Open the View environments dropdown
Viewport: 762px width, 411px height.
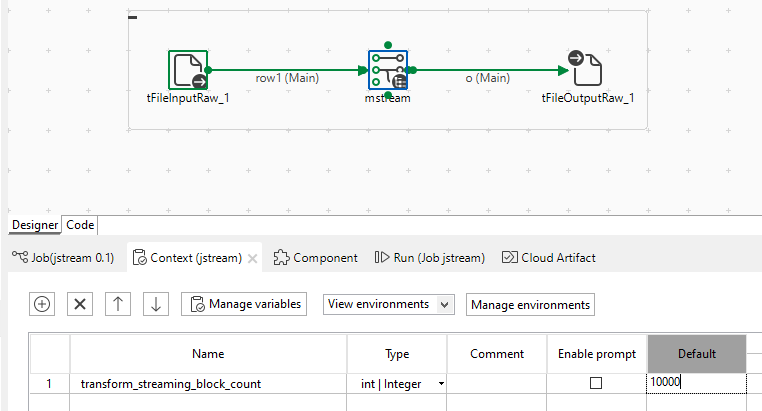pos(388,304)
